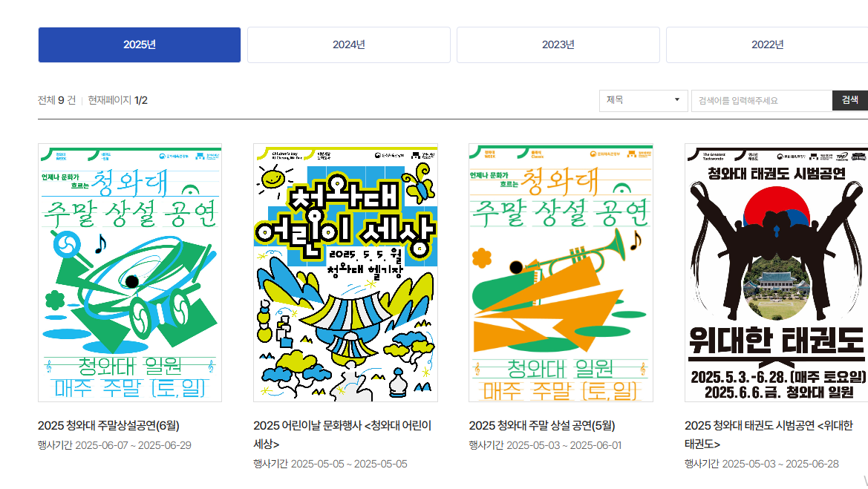
Task: Select the 2025년 year tab
Action: (x=140, y=45)
